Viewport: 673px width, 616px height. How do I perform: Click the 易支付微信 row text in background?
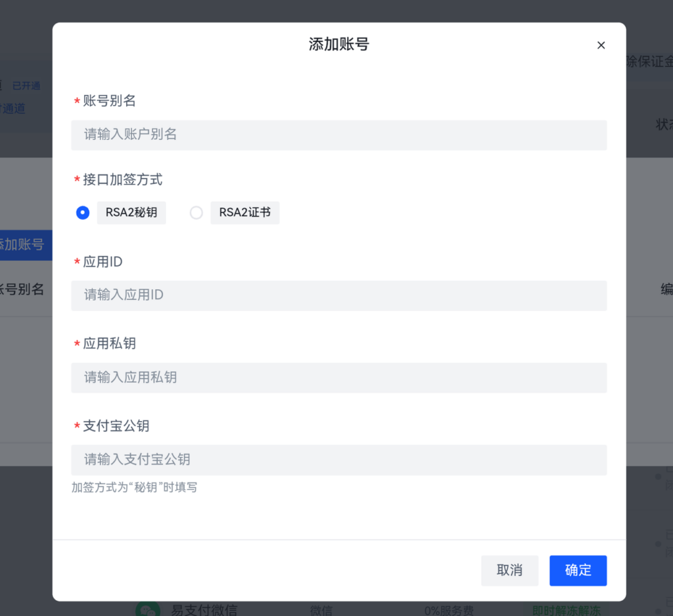tap(204, 609)
